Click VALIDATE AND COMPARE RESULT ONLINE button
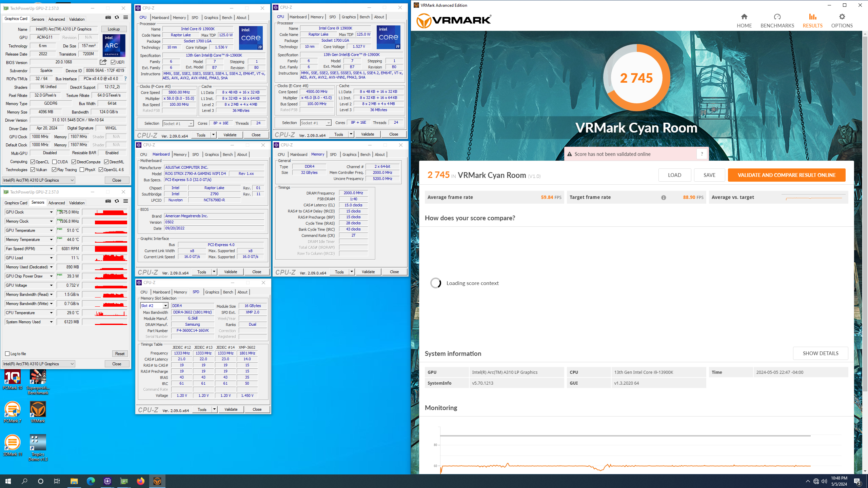868x488 pixels. (x=786, y=175)
